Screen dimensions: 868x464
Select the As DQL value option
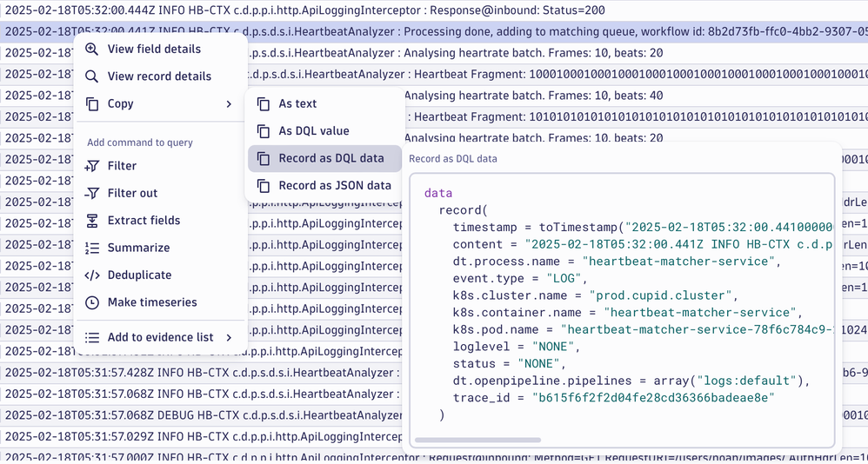(313, 131)
